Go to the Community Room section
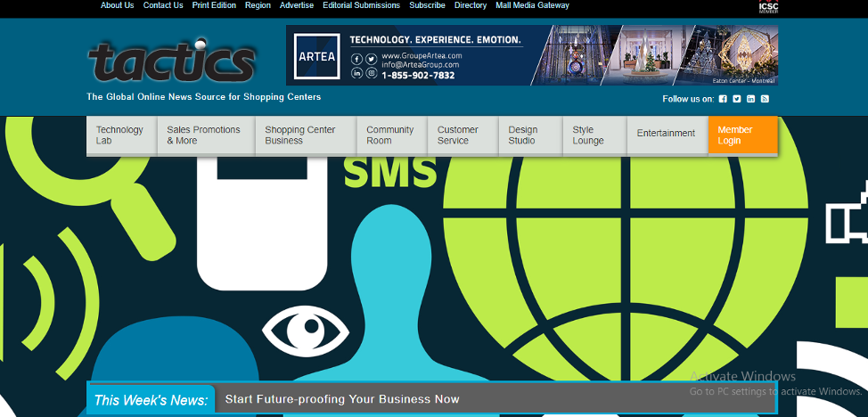 (x=389, y=135)
